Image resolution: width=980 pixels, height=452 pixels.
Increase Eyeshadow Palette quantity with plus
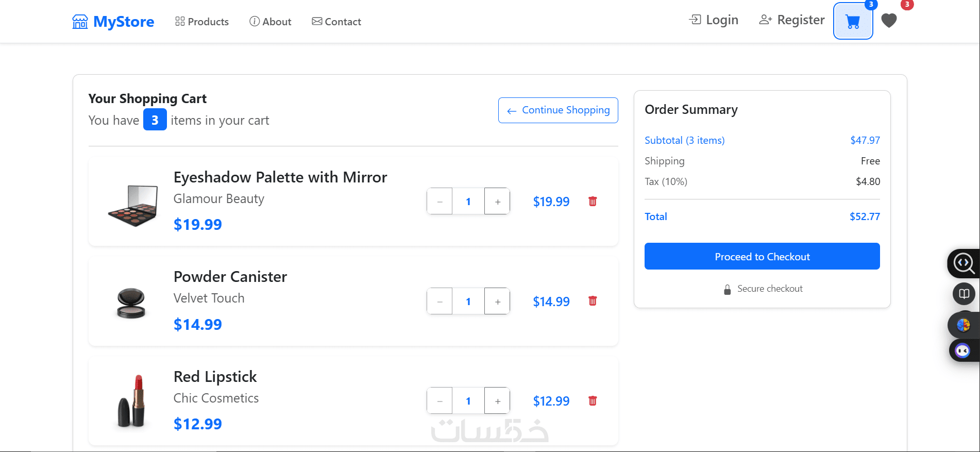pos(497,202)
